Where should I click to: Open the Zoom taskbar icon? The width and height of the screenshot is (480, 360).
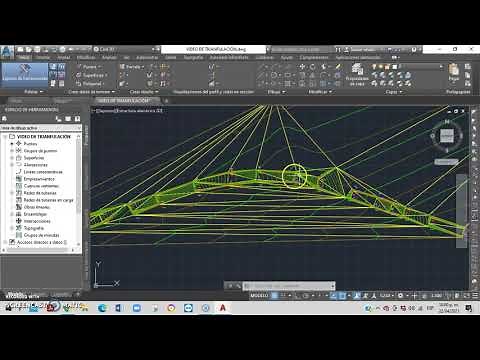[x=137, y=308]
